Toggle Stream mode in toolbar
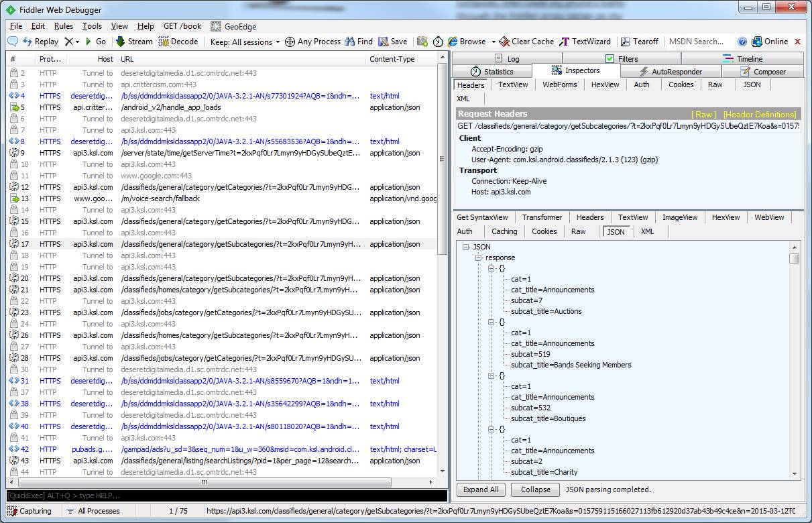The width and height of the screenshot is (812, 523). click(134, 42)
